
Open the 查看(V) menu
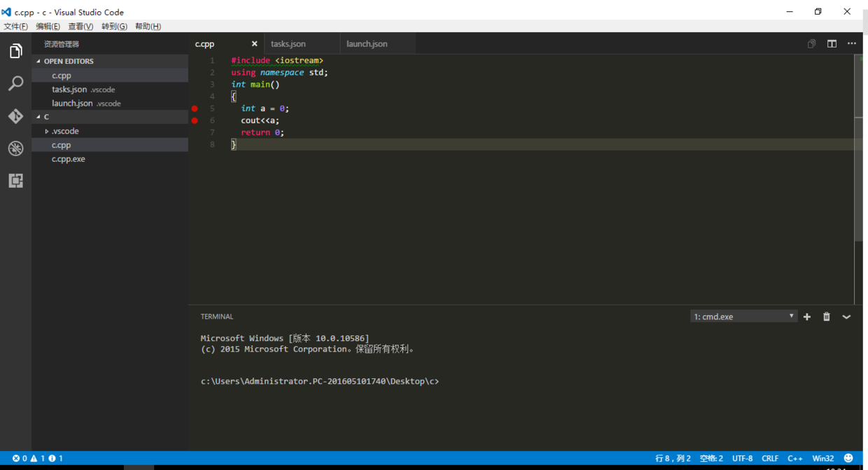[80, 27]
